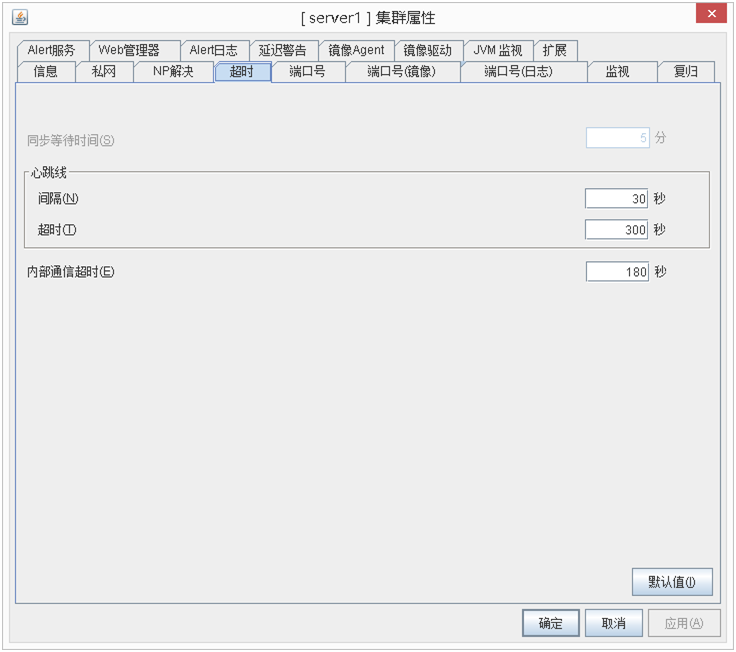Close the cluster properties dialog

(x=712, y=14)
